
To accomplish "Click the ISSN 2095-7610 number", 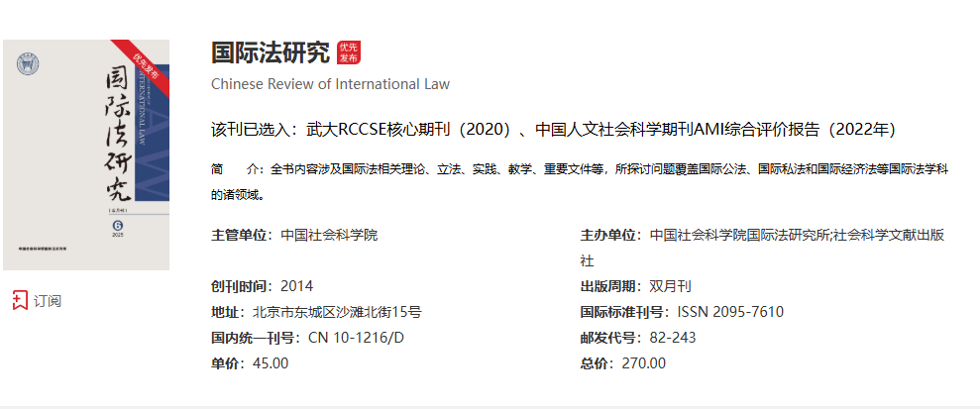I will 730,312.
